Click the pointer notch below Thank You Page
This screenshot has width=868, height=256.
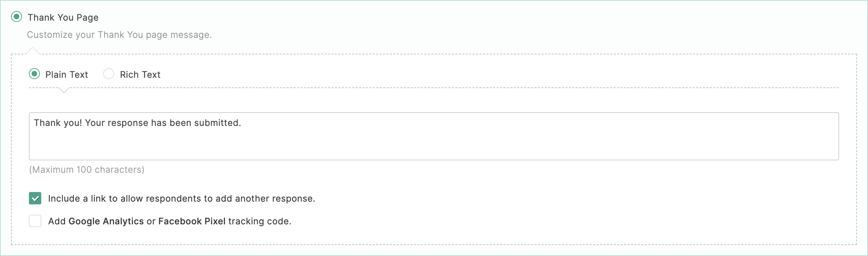(33, 51)
